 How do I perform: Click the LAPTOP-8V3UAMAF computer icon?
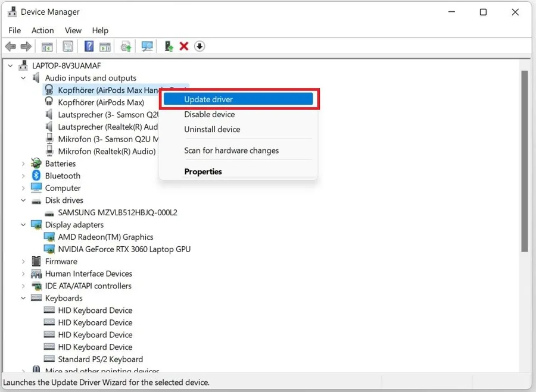coord(23,65)
